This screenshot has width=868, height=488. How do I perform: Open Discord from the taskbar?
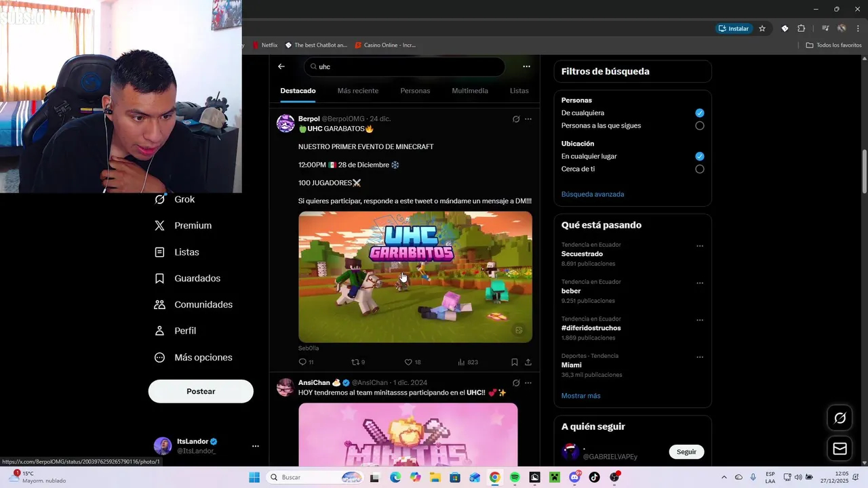(x=575, y=477)
